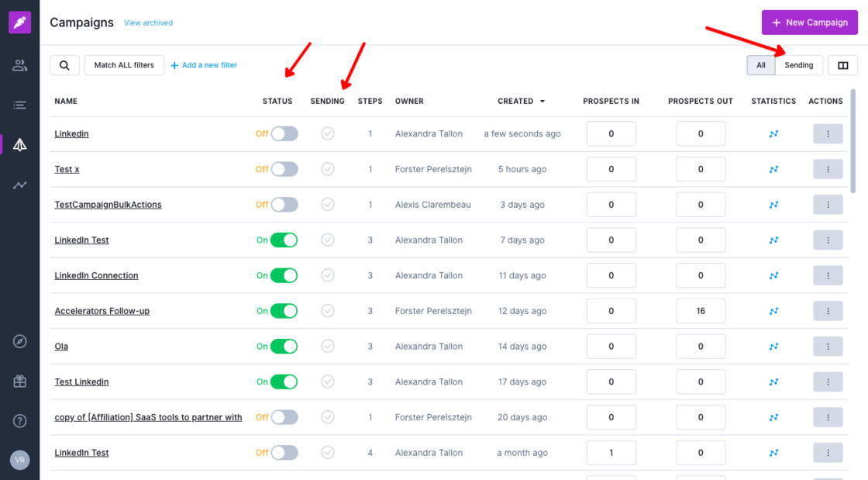The image size is (868, 480).
Task: Click the vertical scrollbar of the campaigns table
Action: click(853, 141)
